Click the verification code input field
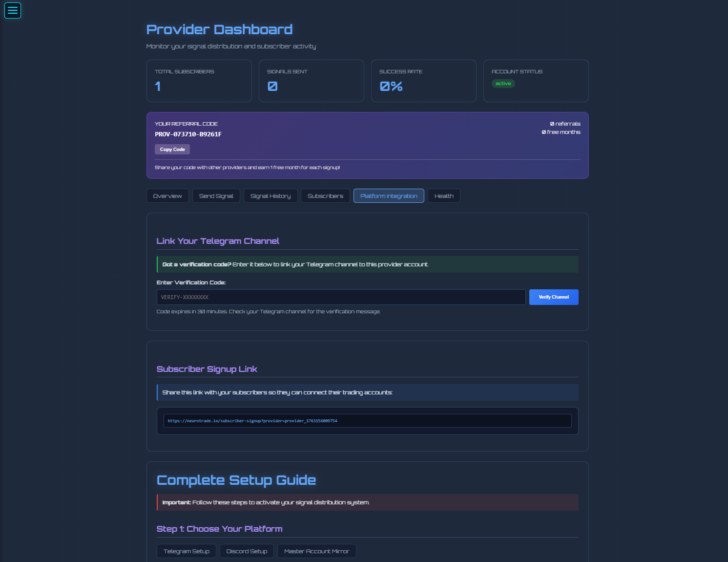728x562 pixels. [341, 297]
